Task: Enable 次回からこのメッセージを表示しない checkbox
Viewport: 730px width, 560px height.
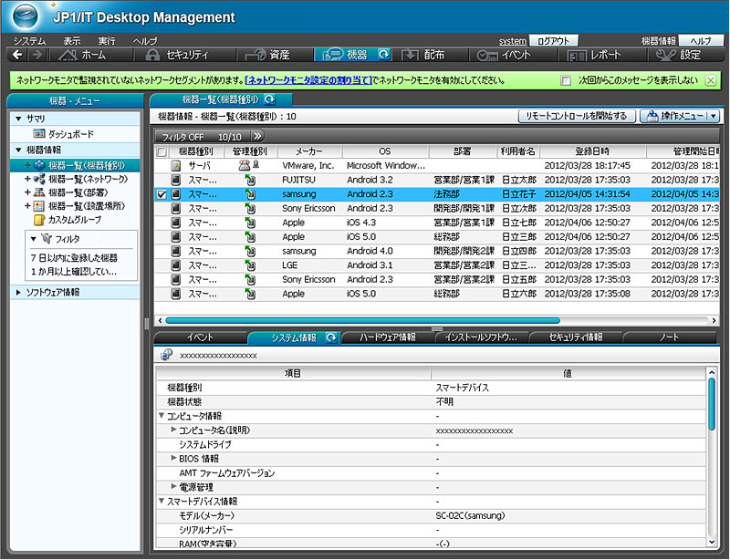Action: click(566, 80)
